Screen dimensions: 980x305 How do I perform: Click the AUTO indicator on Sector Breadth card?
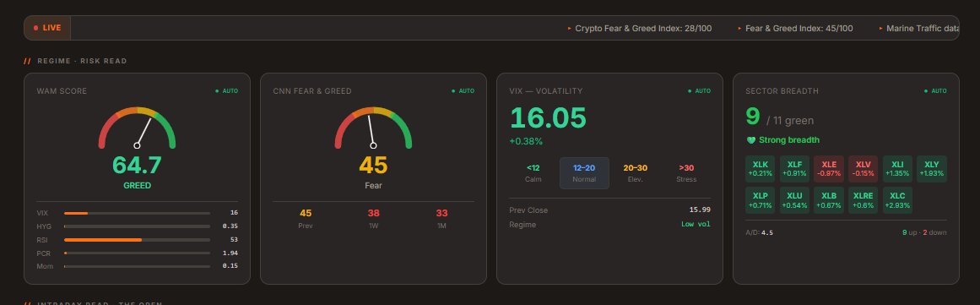[935, 91]
